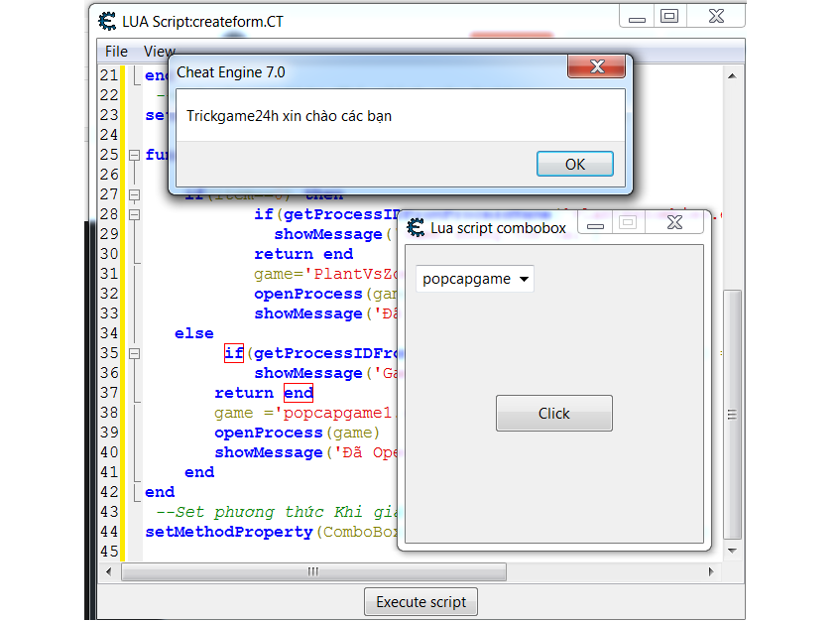
Task: Collapse the if block fold at line 27
Action: (x=134, y=194)
